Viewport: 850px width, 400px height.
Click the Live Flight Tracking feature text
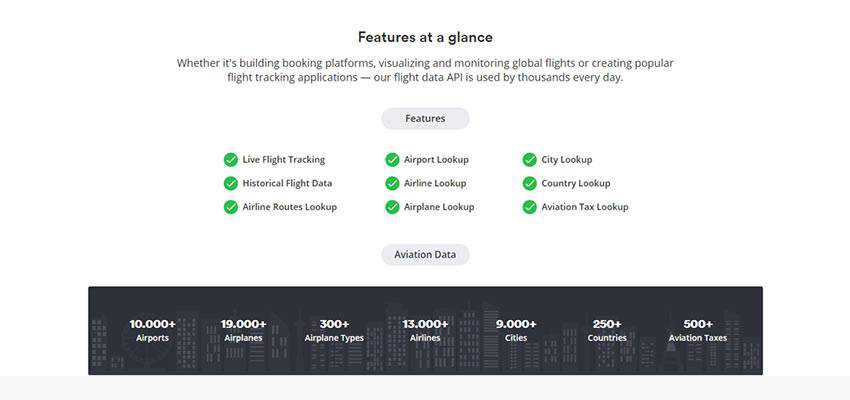(x=283, y=159)
